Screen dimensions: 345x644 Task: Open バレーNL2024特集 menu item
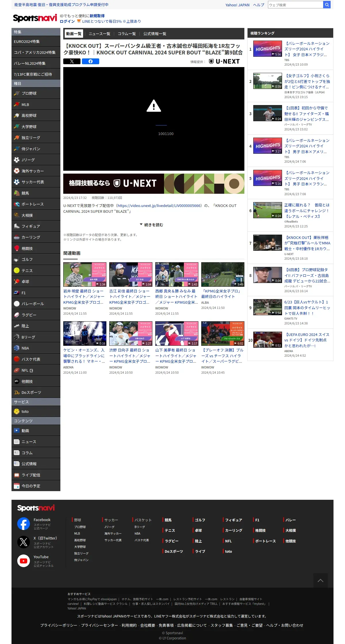[36, 63]
